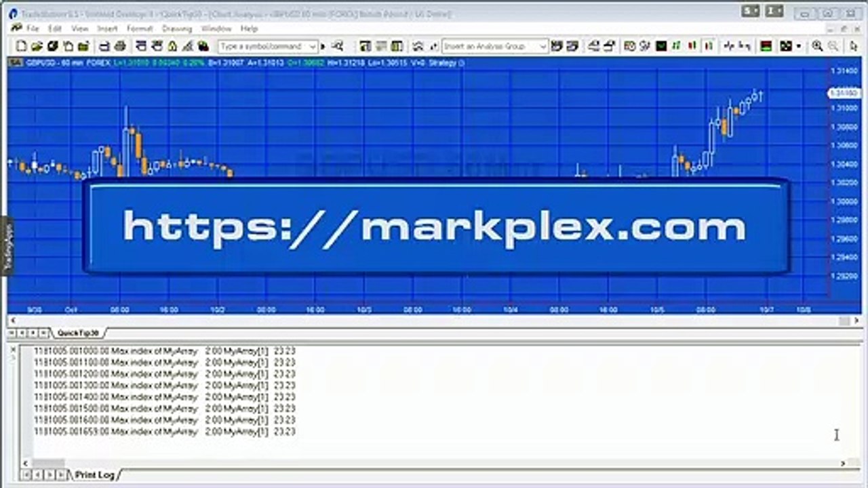Click the red candlestick bar type icon

(692, 46)
